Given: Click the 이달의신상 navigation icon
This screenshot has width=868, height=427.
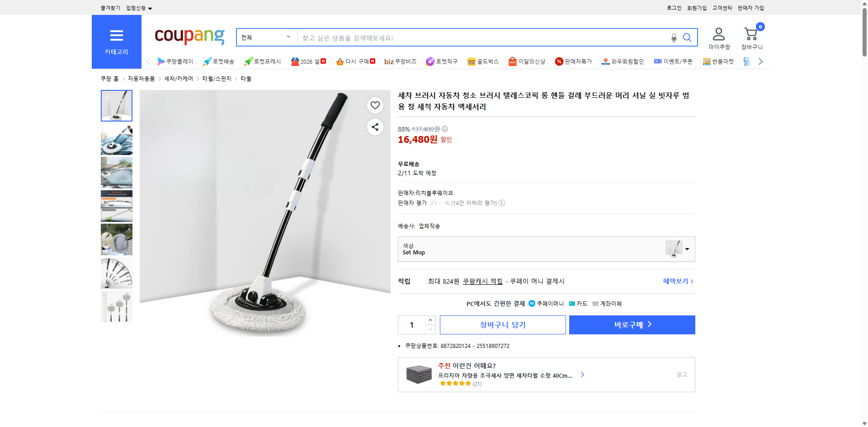Looking at the screenshot, I should pyautogui.click(x=512, y=61).
